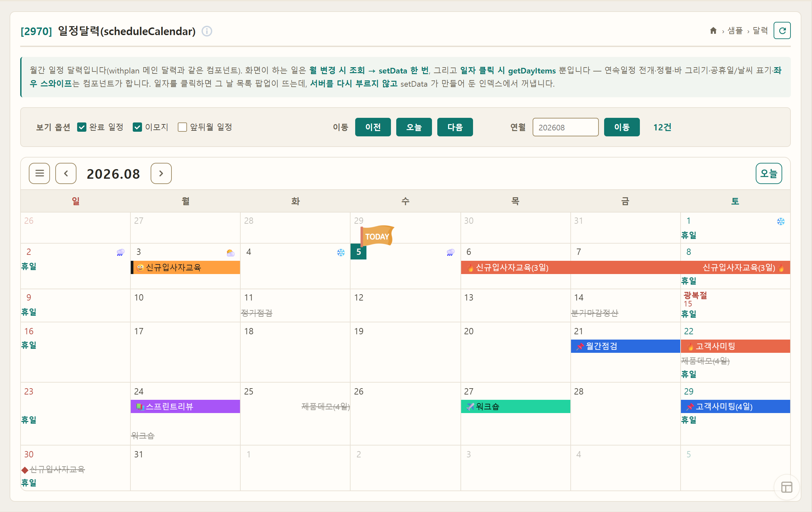Image resolution: width=812 pixels, height=512 pixels.
Task: Click the rain cloud icon on August 2
Action: coord(120,253)
